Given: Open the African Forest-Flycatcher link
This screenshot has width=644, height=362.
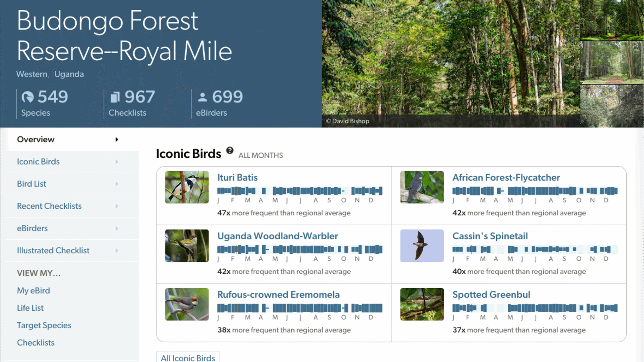Looking at the screenshot, I should 506,177.
